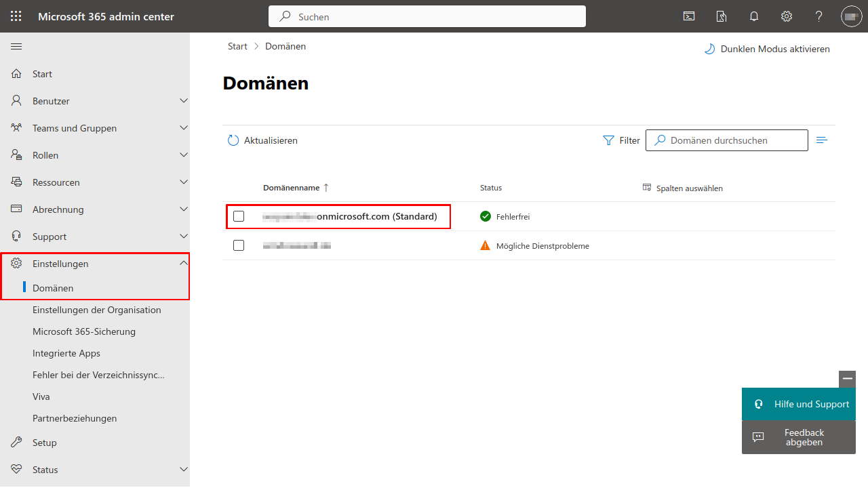Open help question mark icon
This screenshot has width=868, height=488.
click(819, 16)
